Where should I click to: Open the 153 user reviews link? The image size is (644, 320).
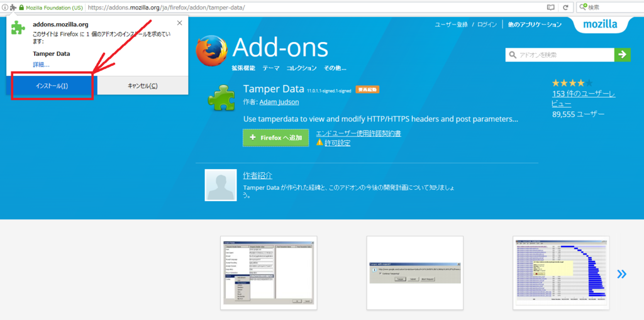click(583, 99)
